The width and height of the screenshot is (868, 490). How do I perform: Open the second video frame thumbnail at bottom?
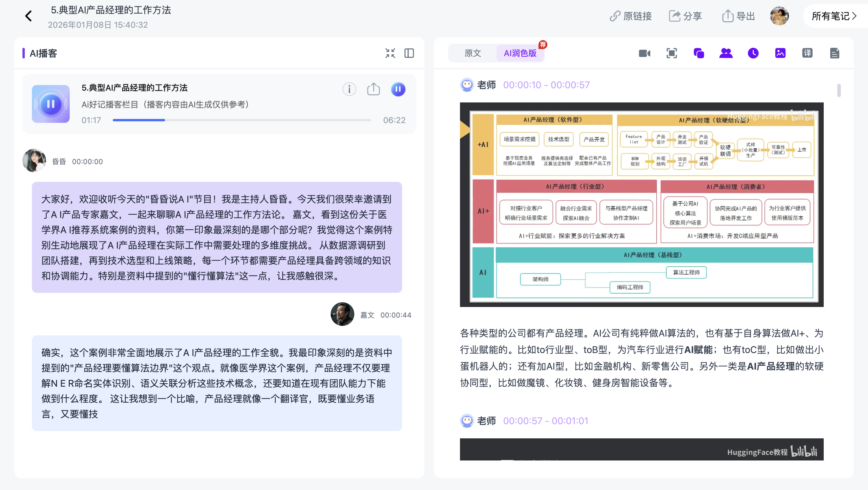tap(642, 449)
